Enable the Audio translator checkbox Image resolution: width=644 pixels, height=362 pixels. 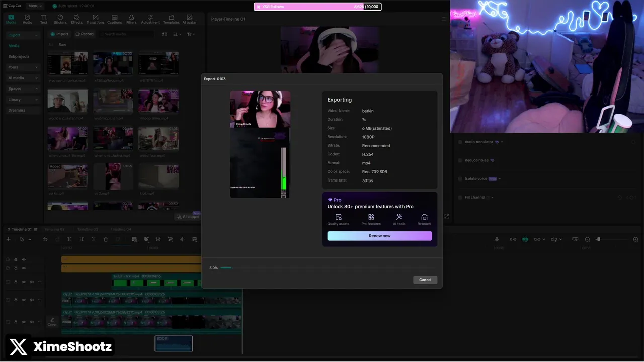(x=460, y=142)
